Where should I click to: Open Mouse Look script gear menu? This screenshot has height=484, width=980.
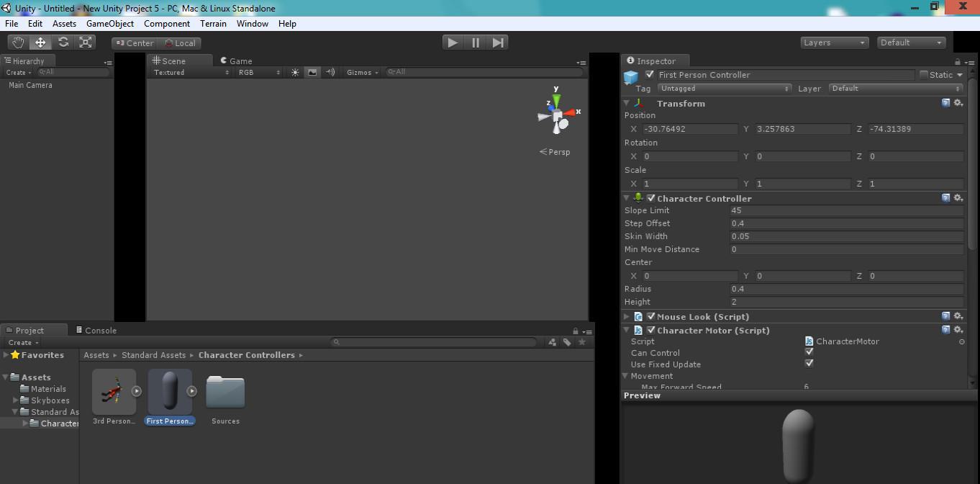click(958, 316)
